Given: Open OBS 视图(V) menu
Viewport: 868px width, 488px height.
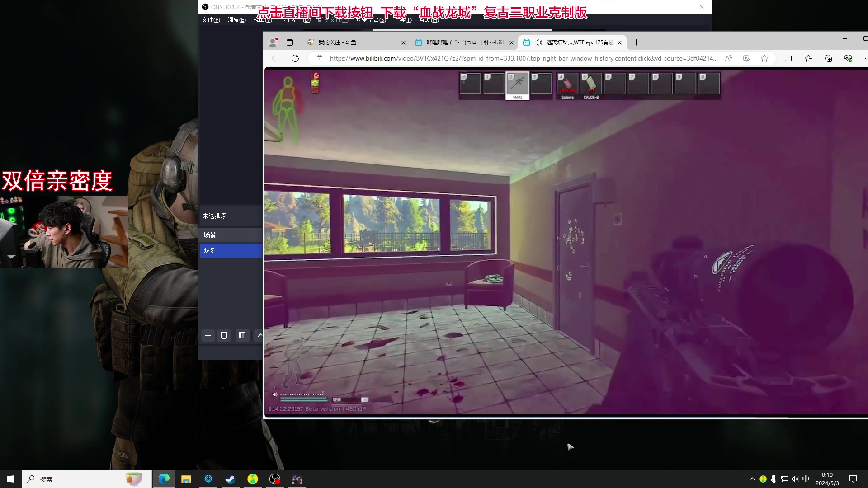Looking at the screenshot, I should click(x=262, y=20).
